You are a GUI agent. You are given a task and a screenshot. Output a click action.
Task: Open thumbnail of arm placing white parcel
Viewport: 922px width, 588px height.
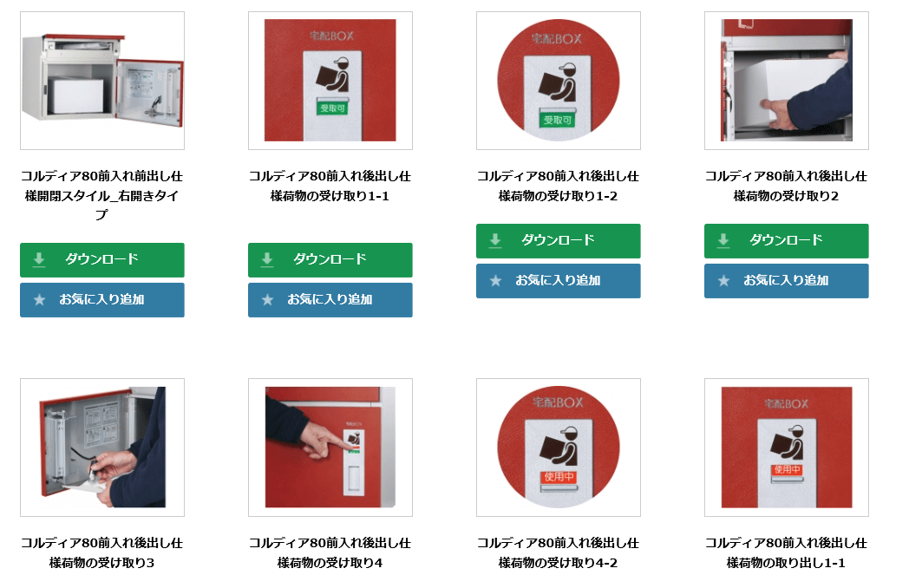pyautogui.click(x=786, y=81)
